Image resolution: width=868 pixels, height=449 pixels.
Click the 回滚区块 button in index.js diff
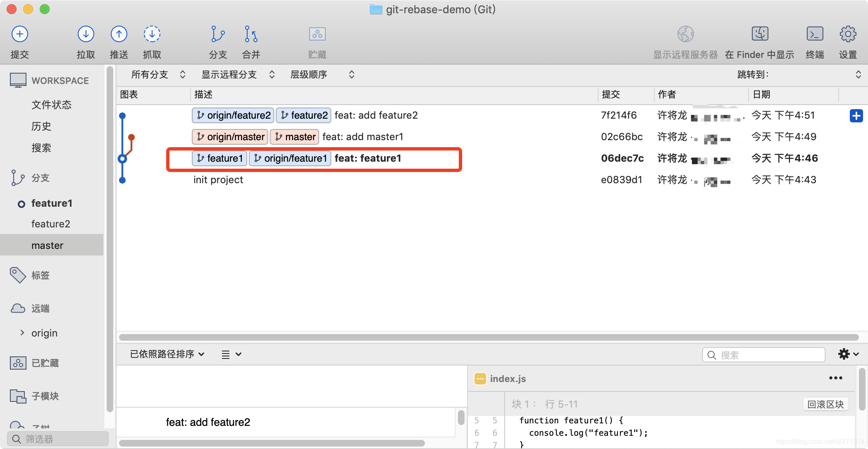825,404
